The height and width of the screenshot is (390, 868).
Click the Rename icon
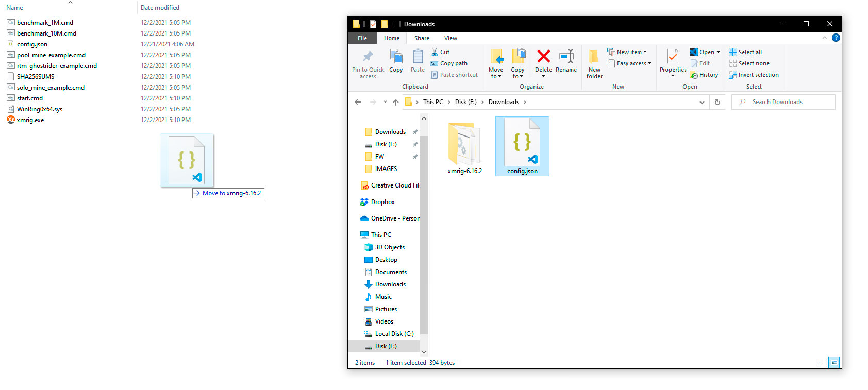pyautogui.click(x=566, y=56)
